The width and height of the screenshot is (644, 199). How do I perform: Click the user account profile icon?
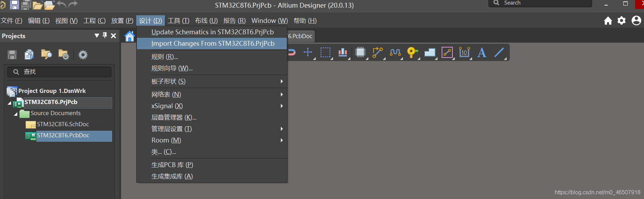(x=636, y=20)
